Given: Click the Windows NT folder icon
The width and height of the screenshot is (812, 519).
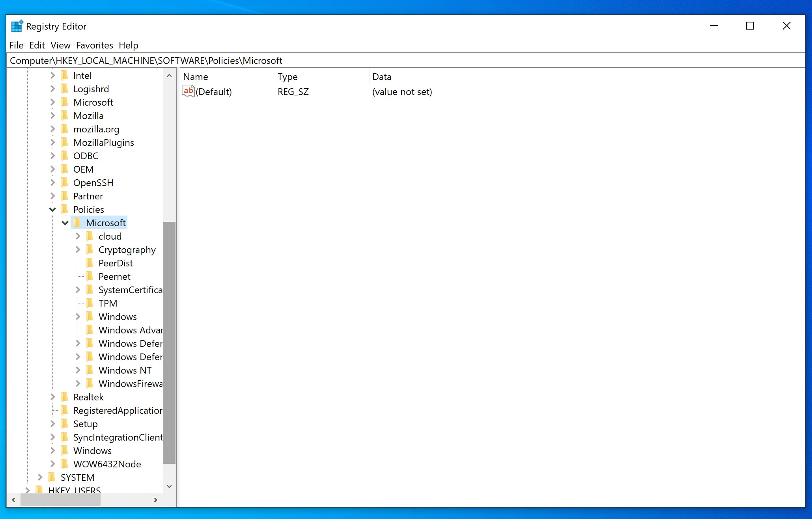Looking at the screenshot, I should 90,370.
